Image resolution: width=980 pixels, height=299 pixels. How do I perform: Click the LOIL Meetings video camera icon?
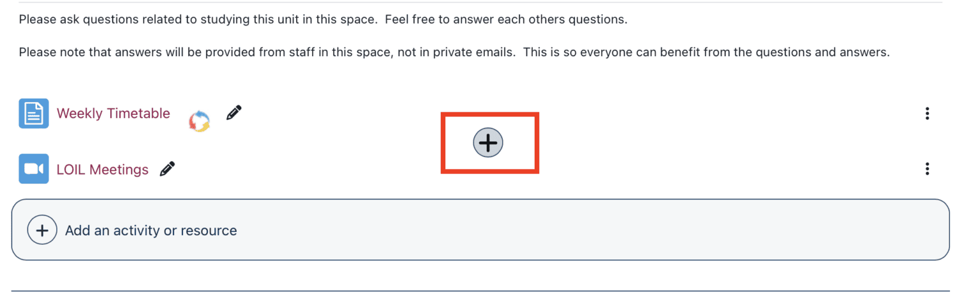(33, 169)
